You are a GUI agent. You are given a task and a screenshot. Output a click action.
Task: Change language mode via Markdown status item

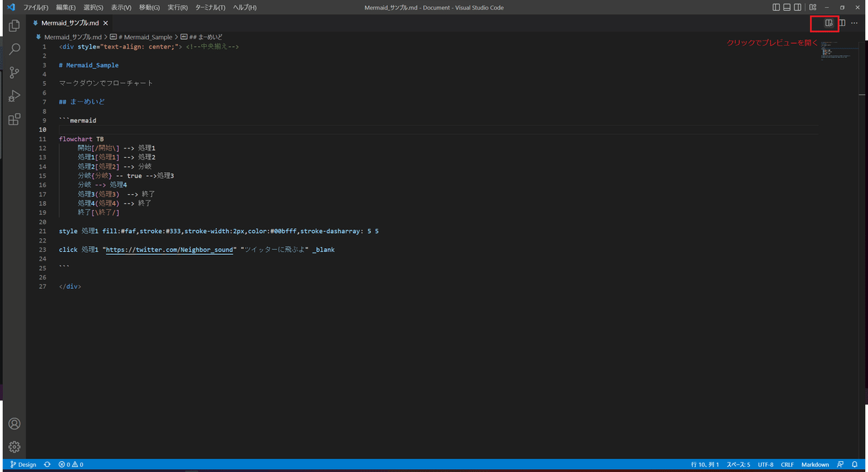point(815,465)
